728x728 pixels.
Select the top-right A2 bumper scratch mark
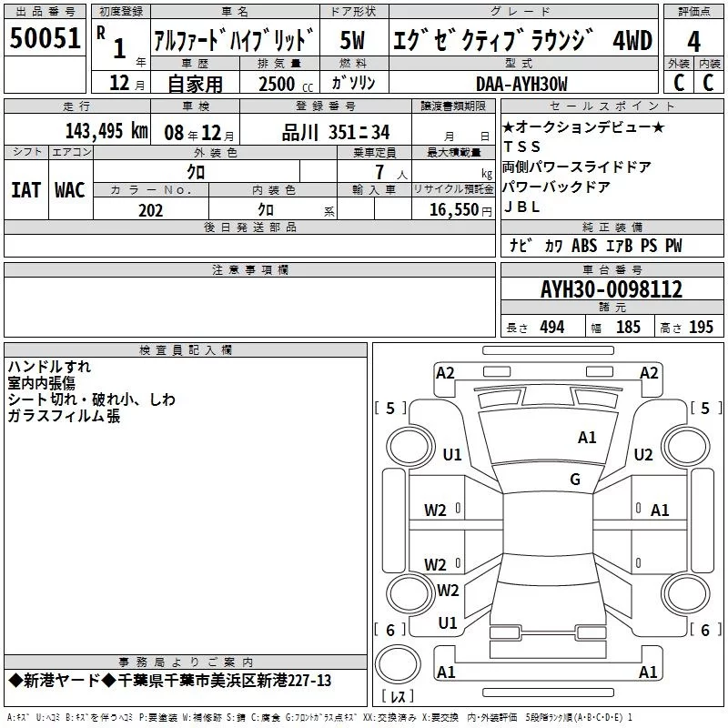click(x=649, y=373)
